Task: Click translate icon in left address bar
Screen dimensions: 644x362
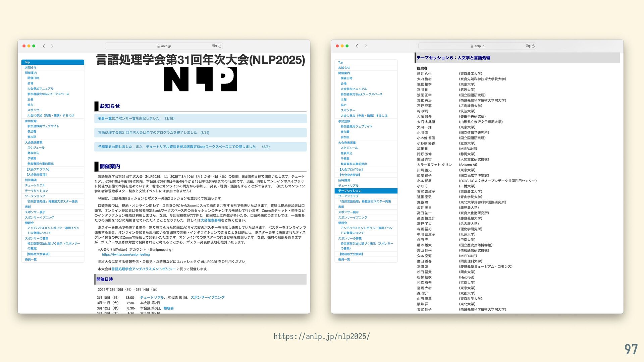Action: (214, 46)
